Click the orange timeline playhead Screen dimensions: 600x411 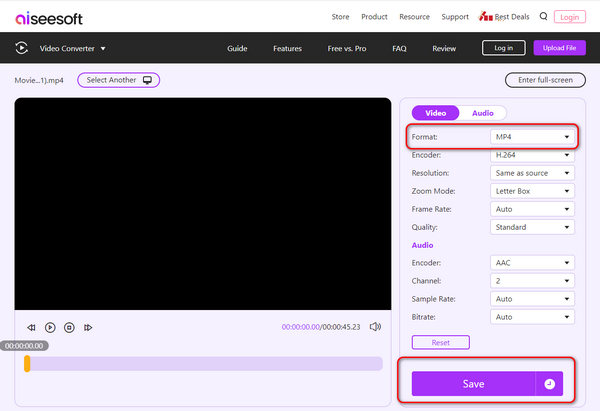click(27, 364)
